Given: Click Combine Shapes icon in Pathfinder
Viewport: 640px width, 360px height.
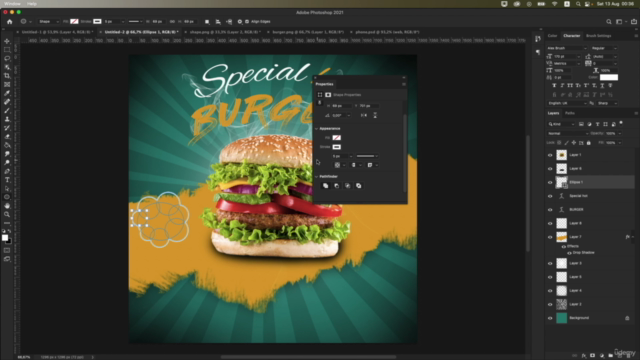Looking at the screenshot, I should [x=325, y=186].
